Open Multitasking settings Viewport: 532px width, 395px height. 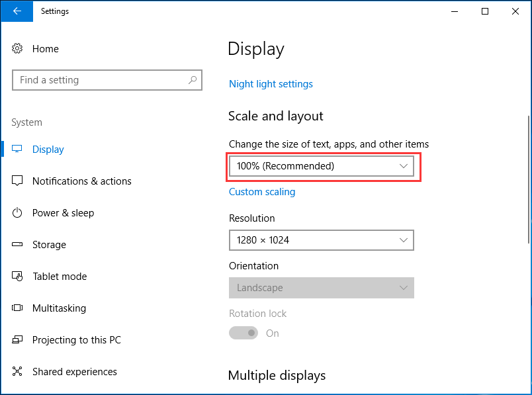[x=62, y=308]
